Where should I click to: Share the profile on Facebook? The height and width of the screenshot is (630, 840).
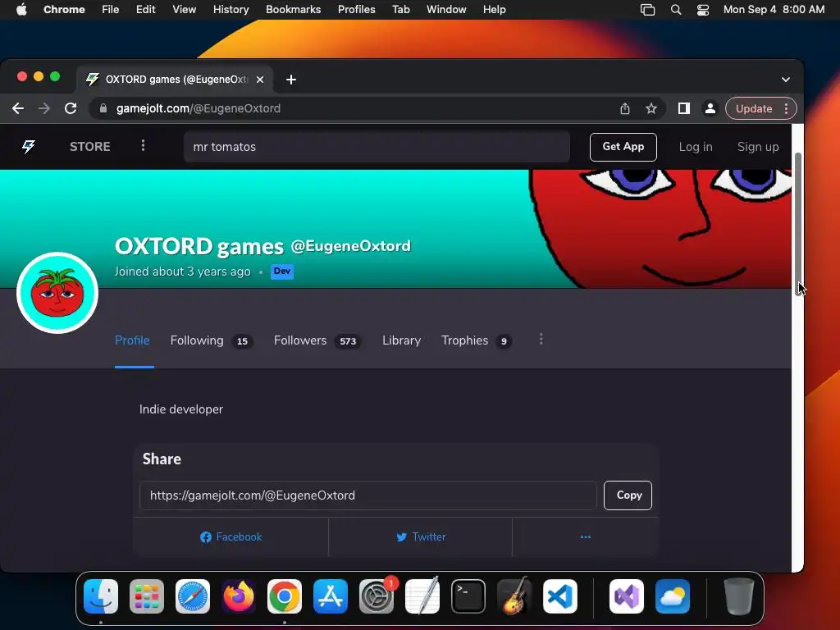click(231, 536)
